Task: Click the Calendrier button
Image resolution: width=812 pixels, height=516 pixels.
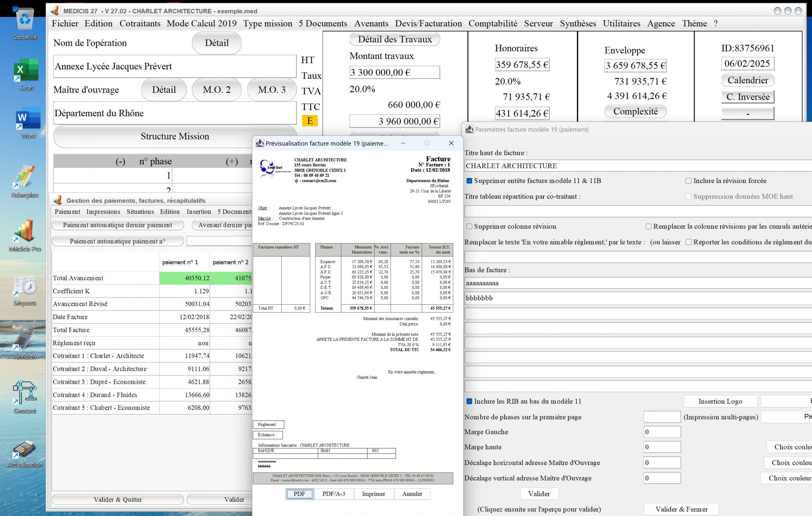Action: click(748, 80)
